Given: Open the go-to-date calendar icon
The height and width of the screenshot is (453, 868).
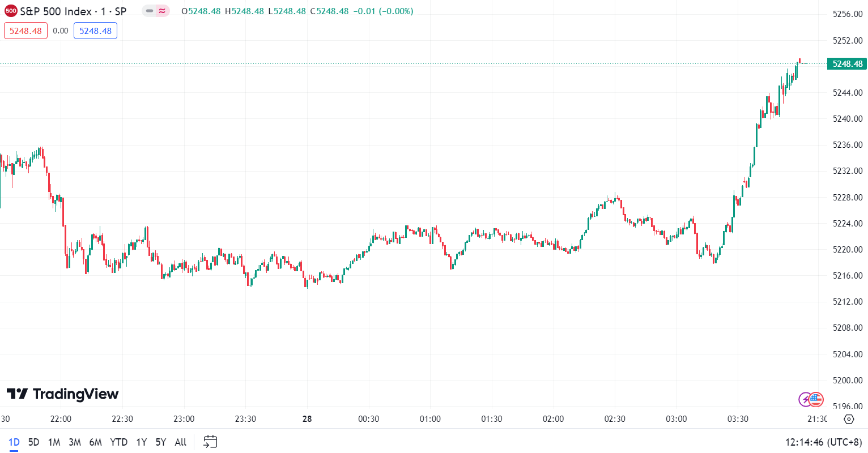Looking at the screenshot, I should point(210,442).
